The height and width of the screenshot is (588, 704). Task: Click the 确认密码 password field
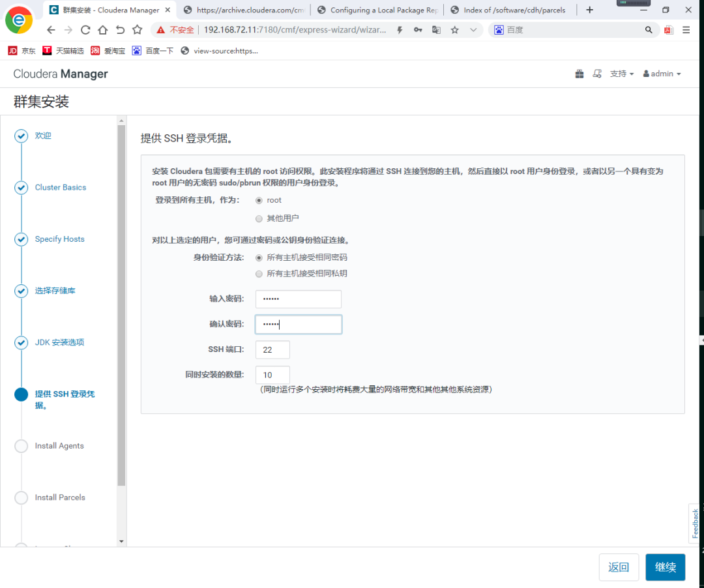point(299,324)
